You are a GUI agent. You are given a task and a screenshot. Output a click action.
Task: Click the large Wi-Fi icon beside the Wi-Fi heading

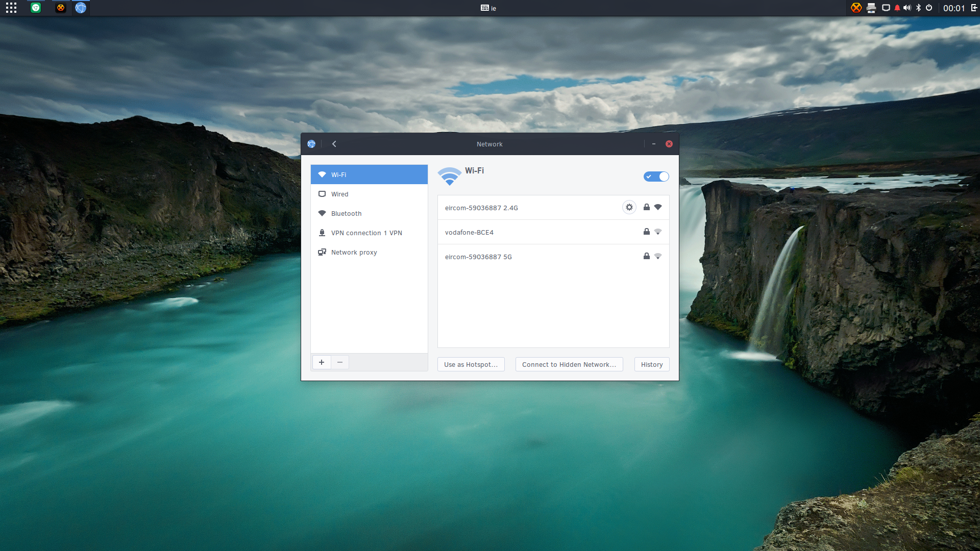pos(450,177)
